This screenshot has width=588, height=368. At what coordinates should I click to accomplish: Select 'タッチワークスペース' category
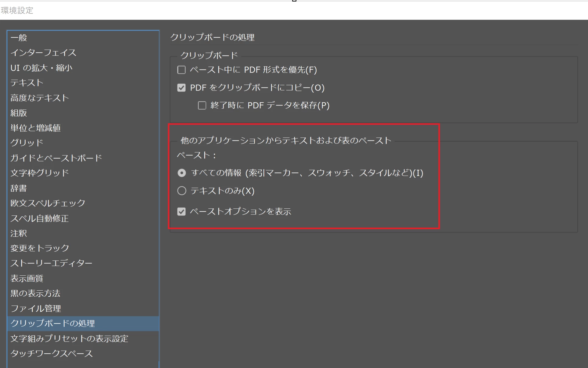[52, 354]
